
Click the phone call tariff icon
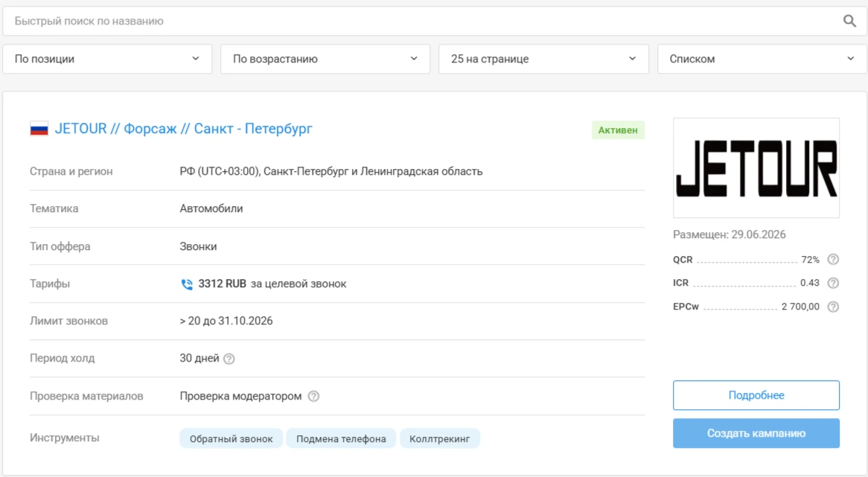click(x=187, y=284)
